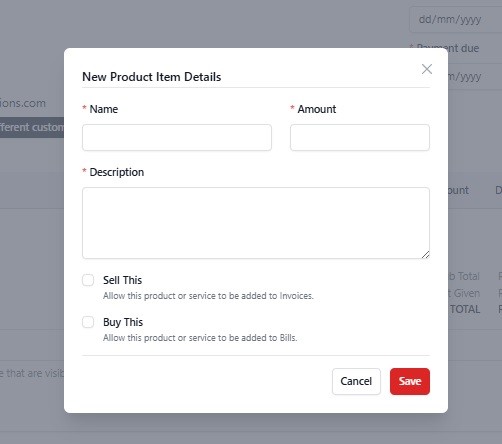Close the New Product Item Details dialog
The height and width of the screenshot is (444, 502).
click(427, 69)
